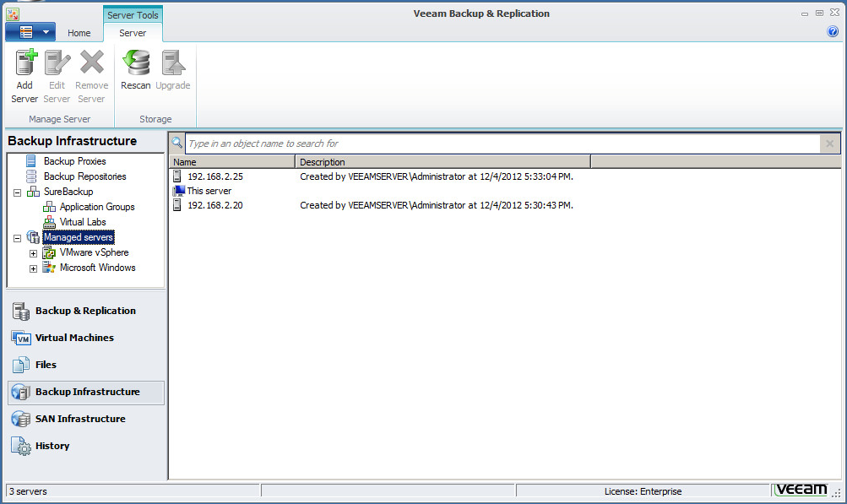847x504 pixels.
Task: Expand the Microsoft Windows node
Action: pos(34,268)
